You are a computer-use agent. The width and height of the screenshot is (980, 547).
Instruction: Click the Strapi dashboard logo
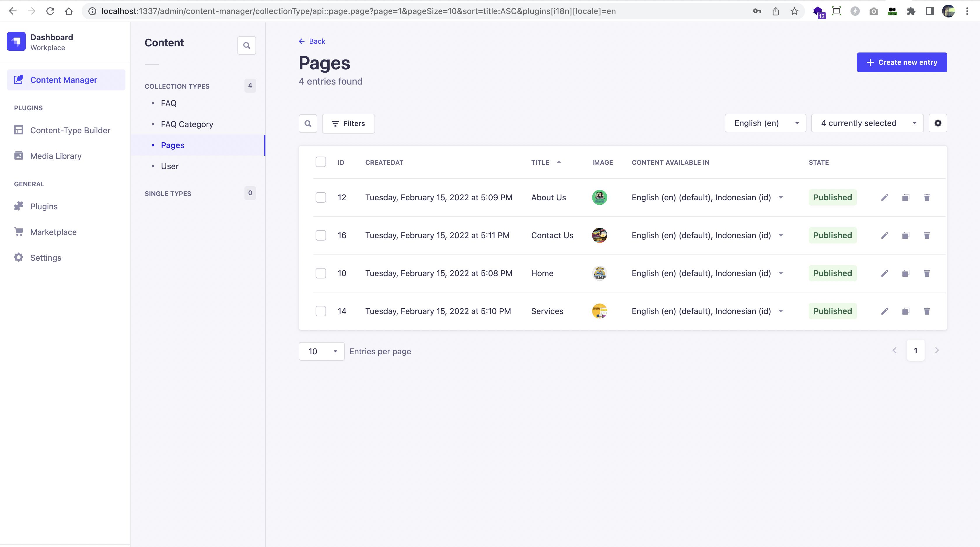(16, 41)
